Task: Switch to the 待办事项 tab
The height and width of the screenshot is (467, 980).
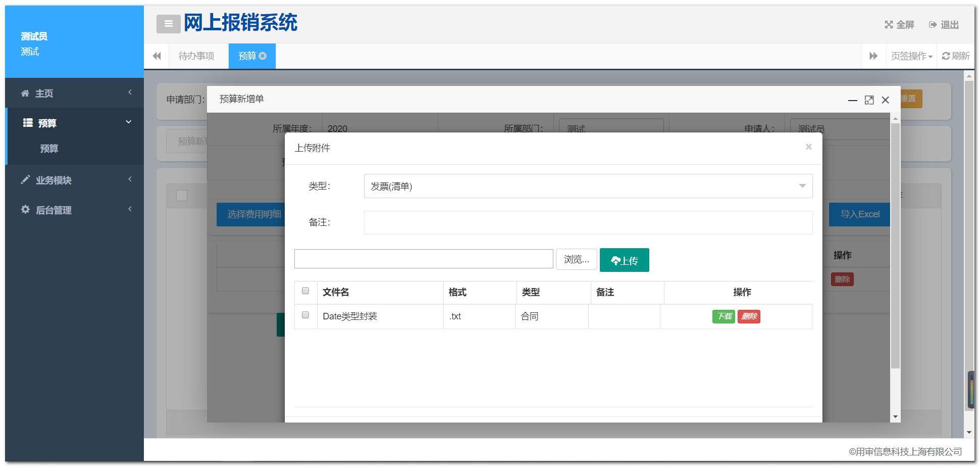Action: pos(196,56)
